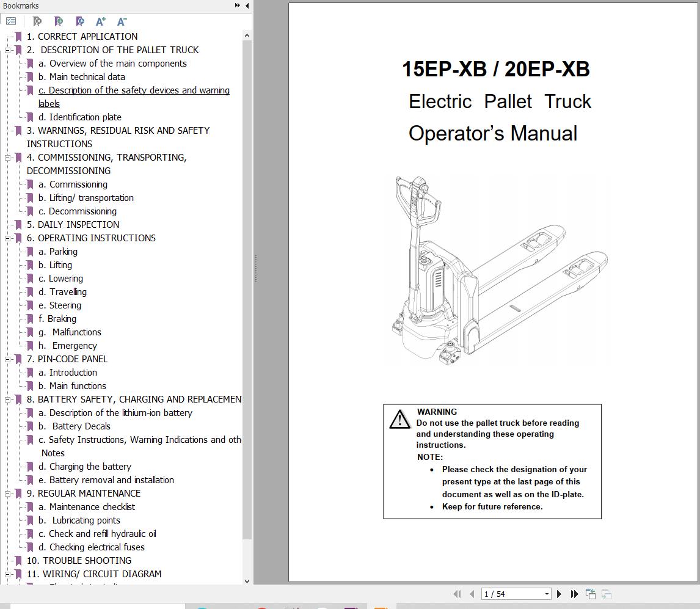Screen dimensions: 700x609
Task: Go to the next page
Action: click(x=559, y=594)
